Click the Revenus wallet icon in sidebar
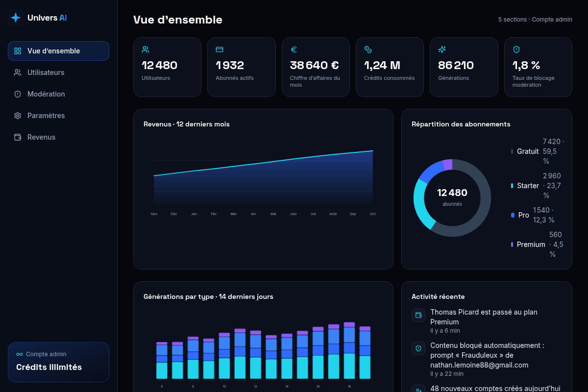 pos(18,137)
